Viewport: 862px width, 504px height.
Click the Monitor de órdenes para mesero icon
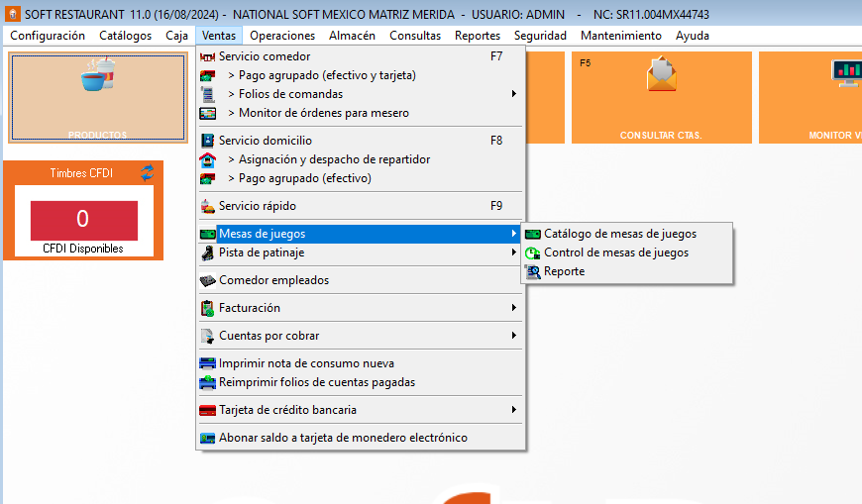tap(207, 113)
